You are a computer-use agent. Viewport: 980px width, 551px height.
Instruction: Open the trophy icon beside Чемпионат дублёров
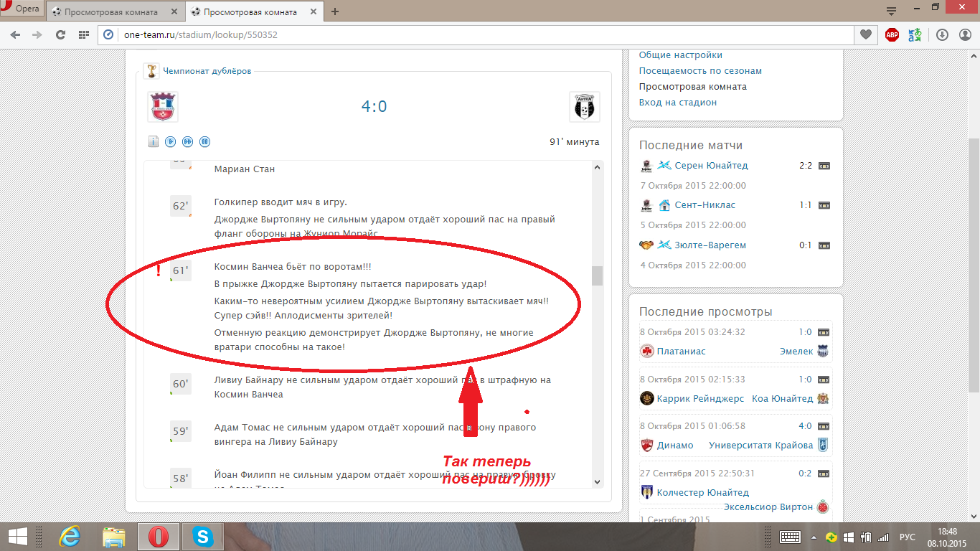click(x=151, y=71)
